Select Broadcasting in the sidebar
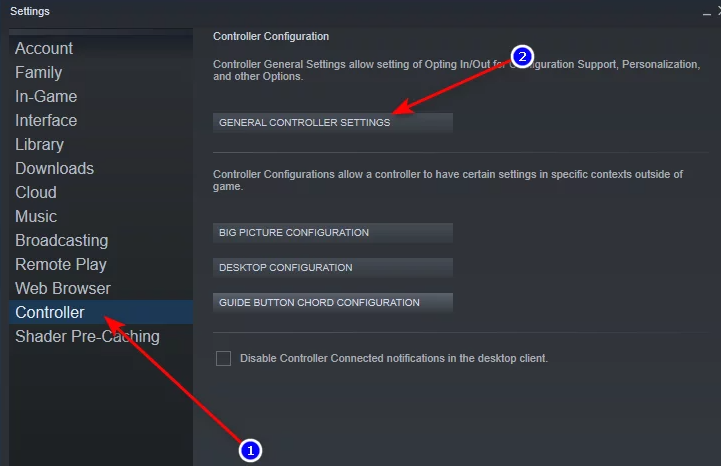This screenshot has width=721, height=466. click(101, 240)
